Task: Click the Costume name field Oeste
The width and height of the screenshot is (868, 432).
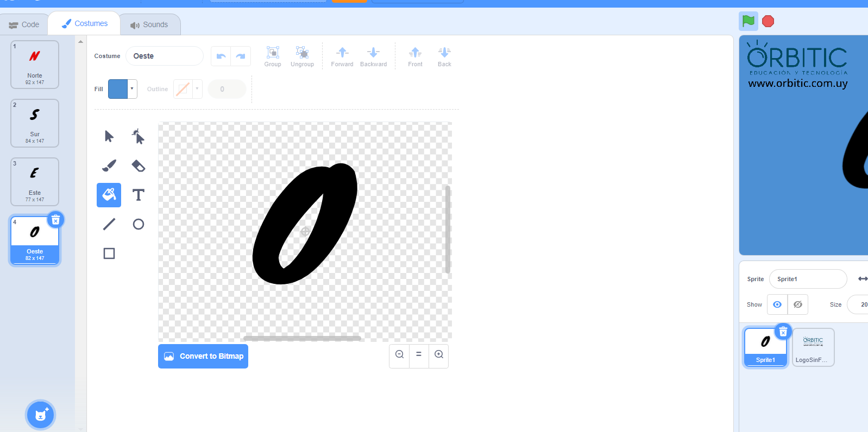Action: [165, 56]
